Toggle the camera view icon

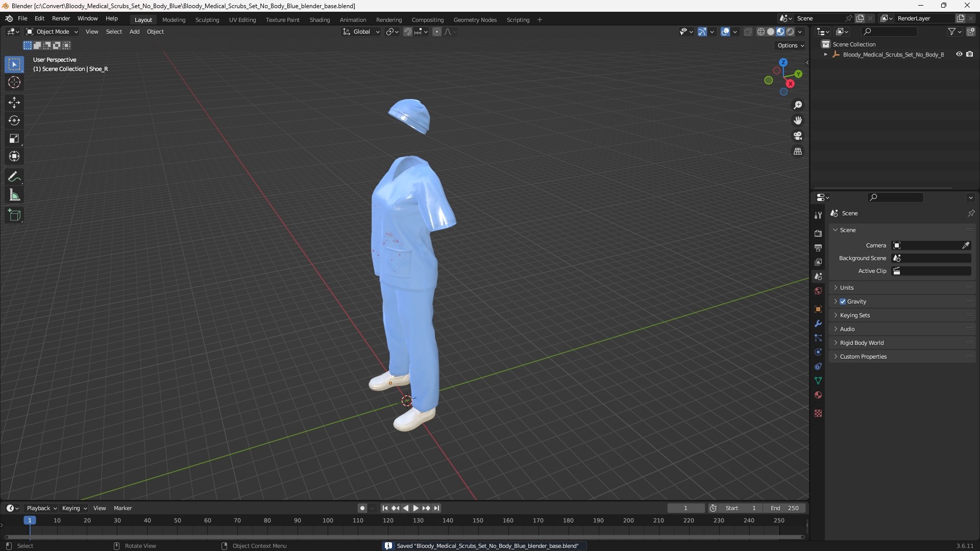tap(798, 136)
